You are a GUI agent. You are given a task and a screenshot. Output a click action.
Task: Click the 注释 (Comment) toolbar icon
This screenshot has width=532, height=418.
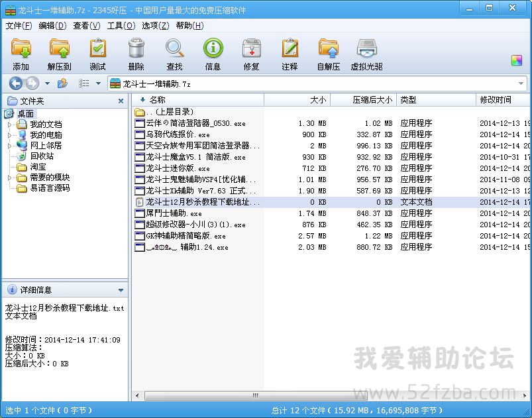click(290, 48)
